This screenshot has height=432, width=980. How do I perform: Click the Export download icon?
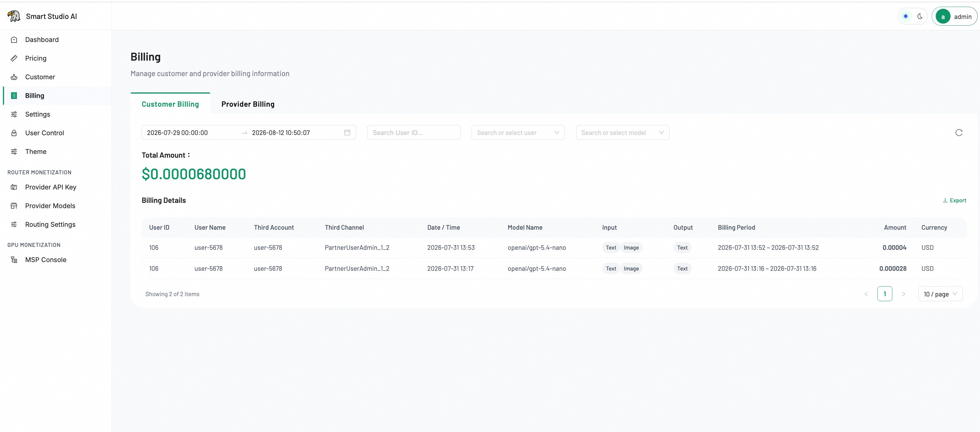click(945, 200)
